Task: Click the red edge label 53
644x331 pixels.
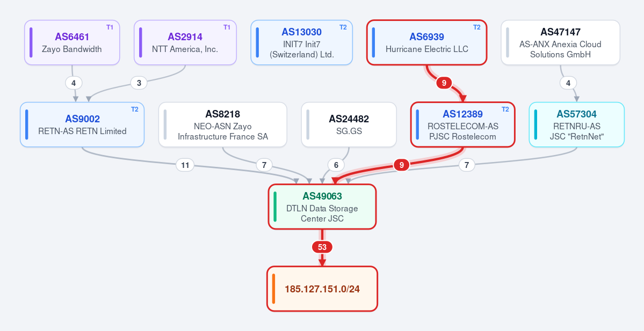Action: coord(322,247)
